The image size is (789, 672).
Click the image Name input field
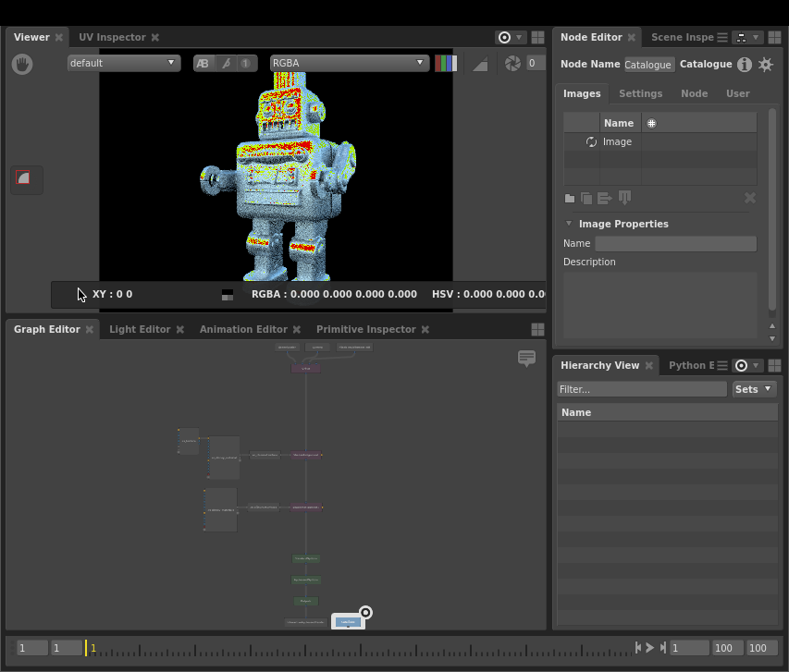pos(676,243)
